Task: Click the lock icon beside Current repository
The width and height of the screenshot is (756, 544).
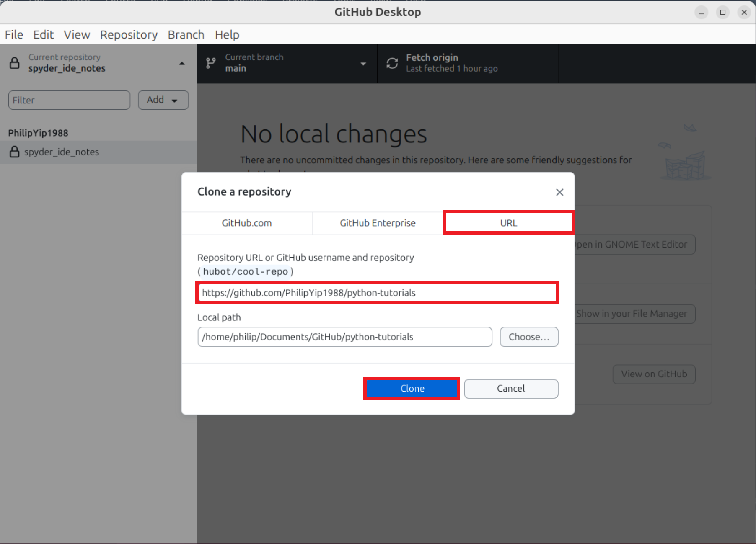Action: click(15, 63)
